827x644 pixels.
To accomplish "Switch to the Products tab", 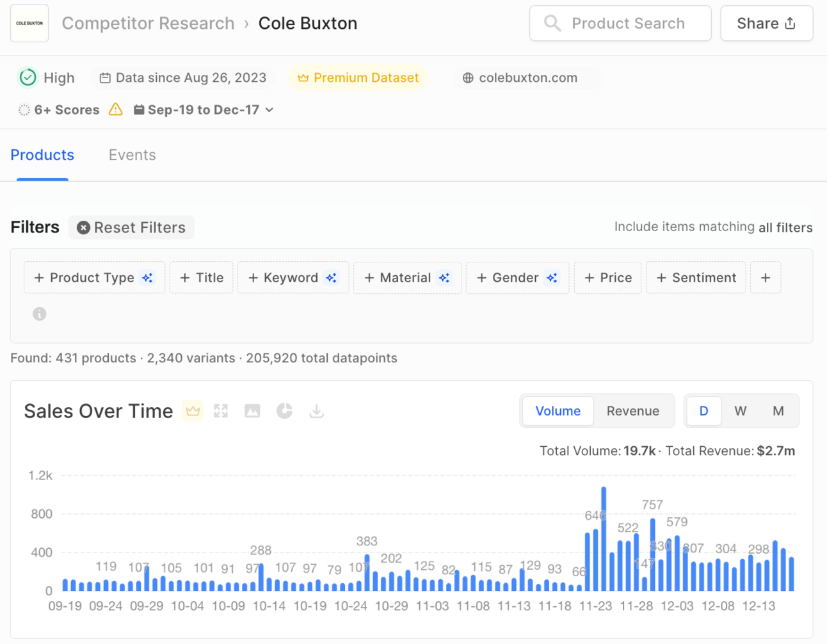I will point(42,155).
